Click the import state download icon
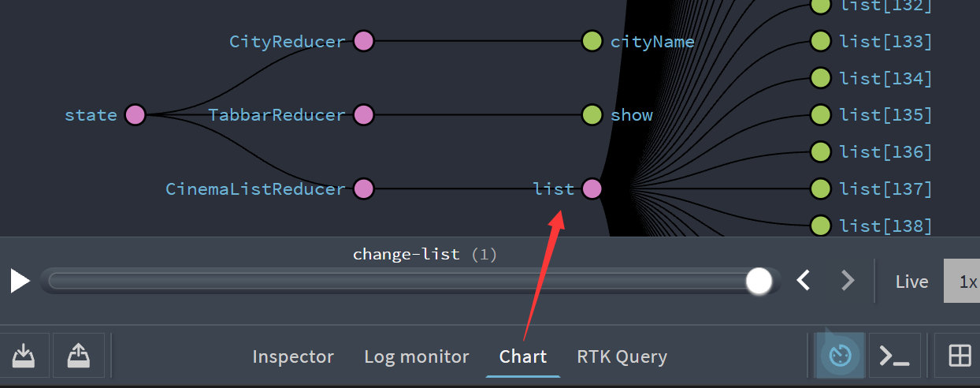The height and width of the screenshot is (388, 980). [x=24, y=356]
